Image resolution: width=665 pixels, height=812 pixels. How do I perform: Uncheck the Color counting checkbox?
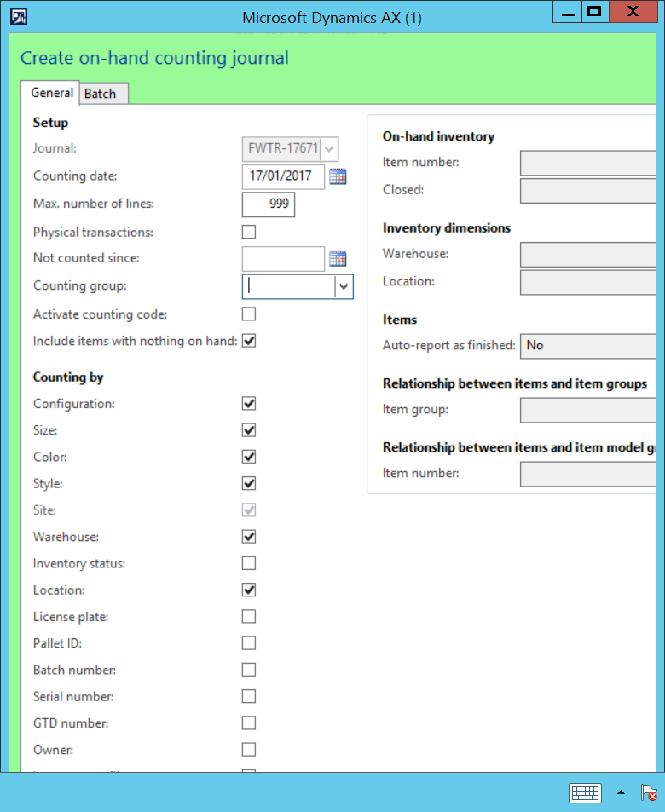point(249,457)
